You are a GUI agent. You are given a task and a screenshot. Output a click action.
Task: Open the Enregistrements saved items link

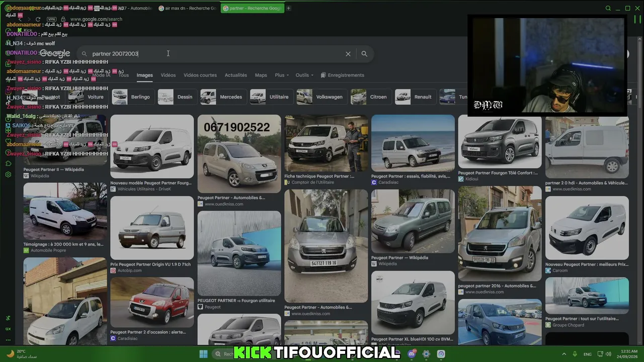pos(342,75)
